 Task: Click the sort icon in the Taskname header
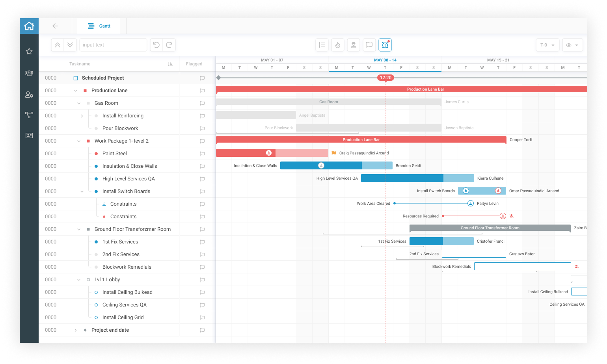click(x=170, y=64)
